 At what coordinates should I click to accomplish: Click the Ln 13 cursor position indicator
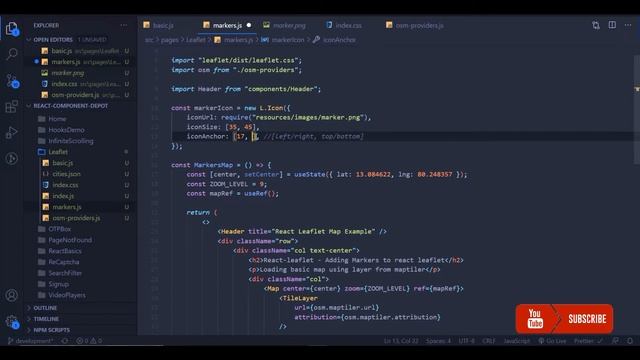(401, 340)
